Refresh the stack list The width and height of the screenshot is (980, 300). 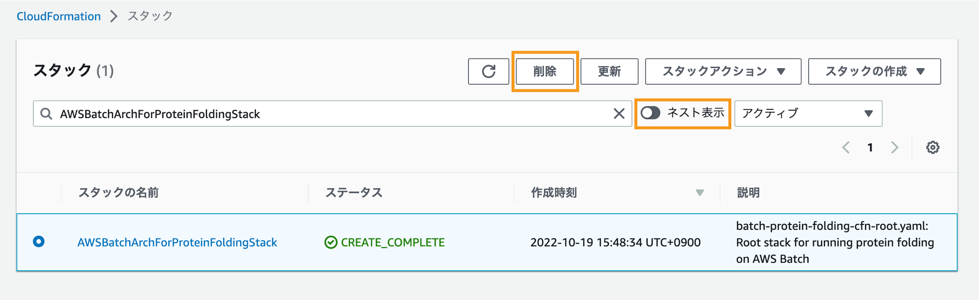click(489, 72)
